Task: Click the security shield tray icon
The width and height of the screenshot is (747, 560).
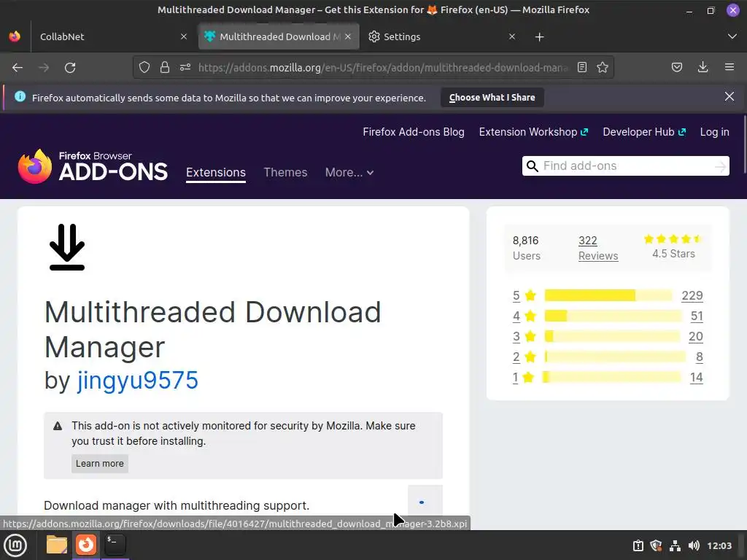Action: (x=656, y=545)
